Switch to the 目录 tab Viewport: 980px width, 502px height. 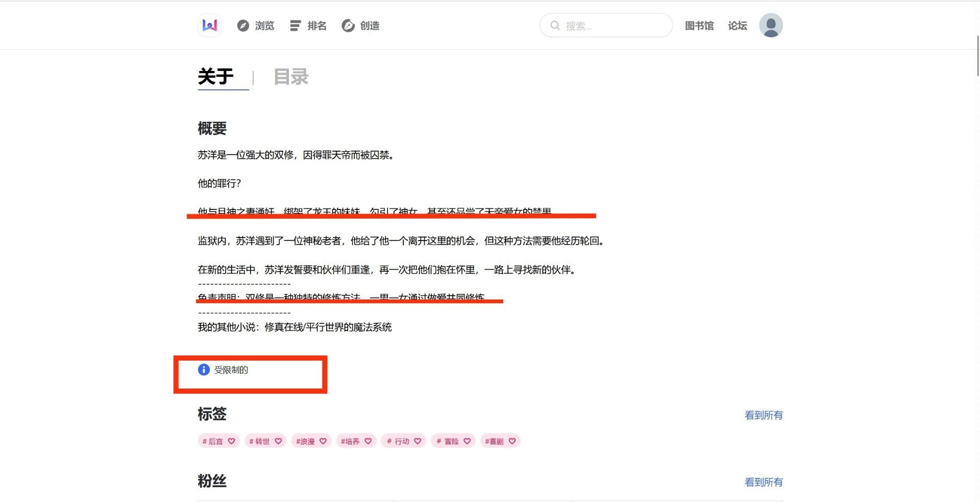[291, 77]
